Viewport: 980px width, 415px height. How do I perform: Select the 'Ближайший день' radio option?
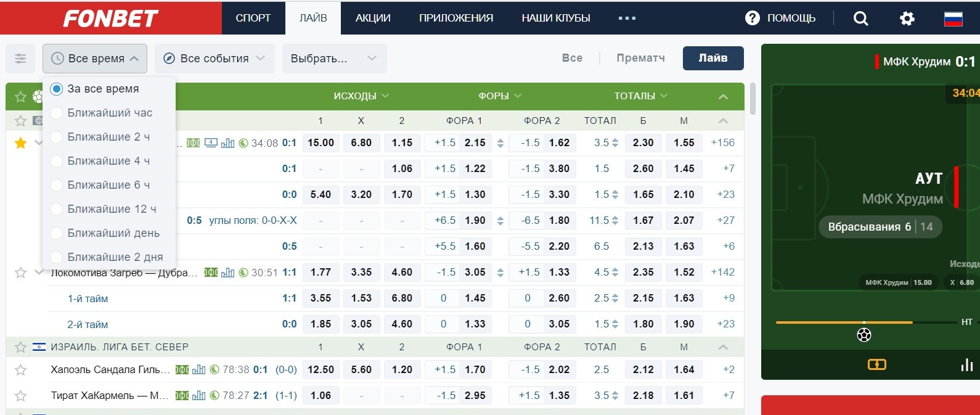[x=56, y=233]
